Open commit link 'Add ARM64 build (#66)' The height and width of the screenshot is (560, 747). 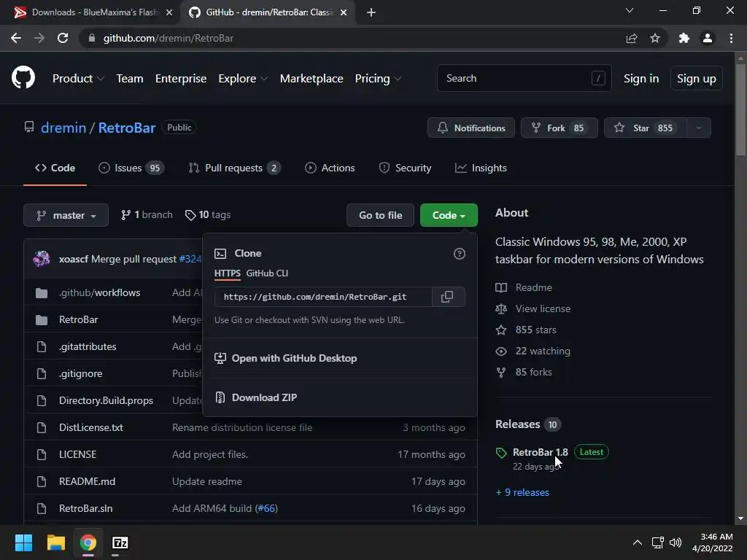tap(225, 508)
